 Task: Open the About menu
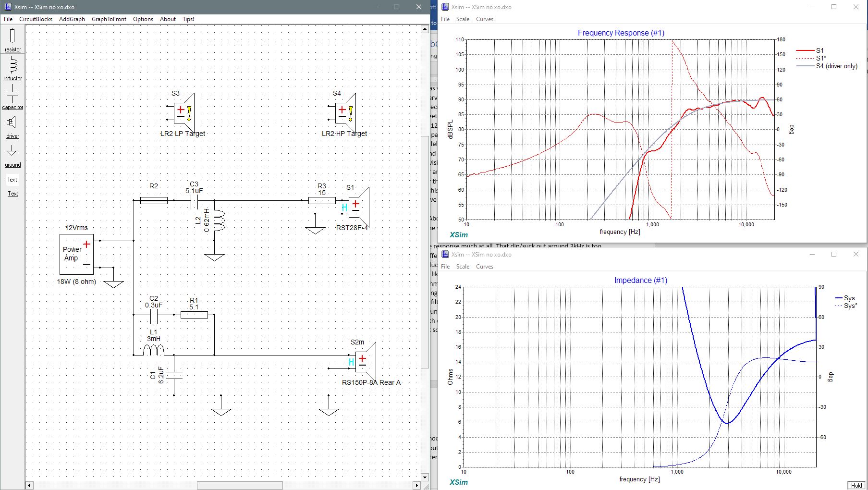(x=168, y=19)
